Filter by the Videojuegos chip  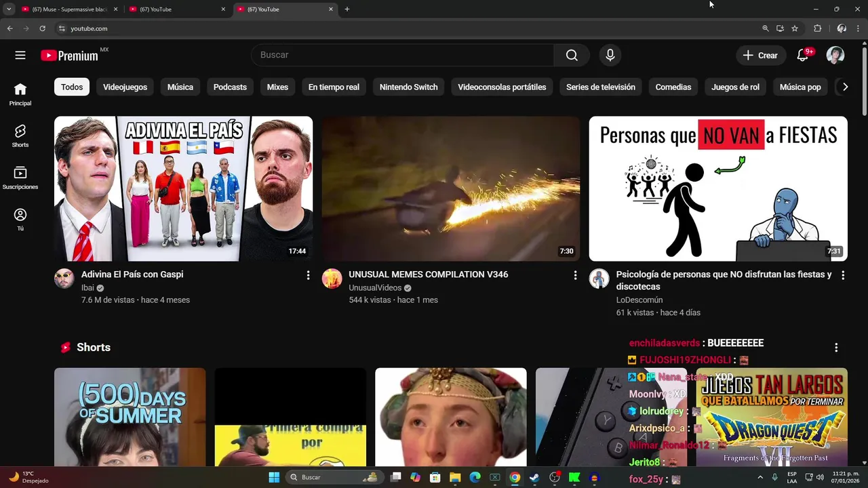125,87
